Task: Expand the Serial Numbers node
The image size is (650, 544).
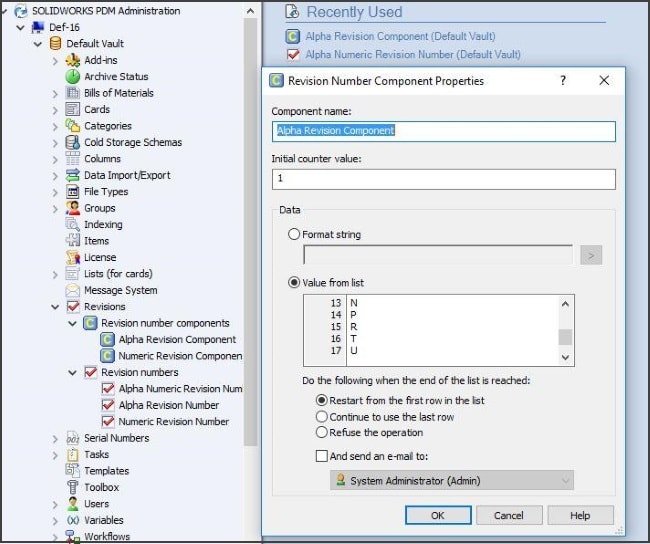Action: (55, 439)
